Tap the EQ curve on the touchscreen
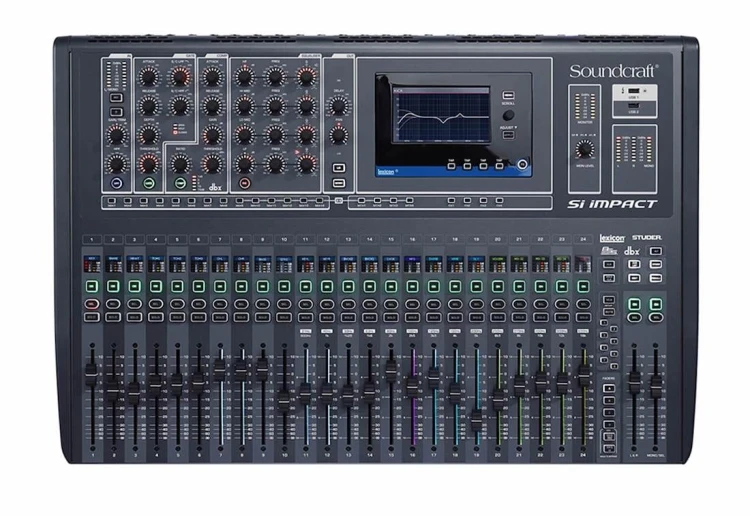Image resolution: width=750 pixels, height=516 pixels. point(441,115)
